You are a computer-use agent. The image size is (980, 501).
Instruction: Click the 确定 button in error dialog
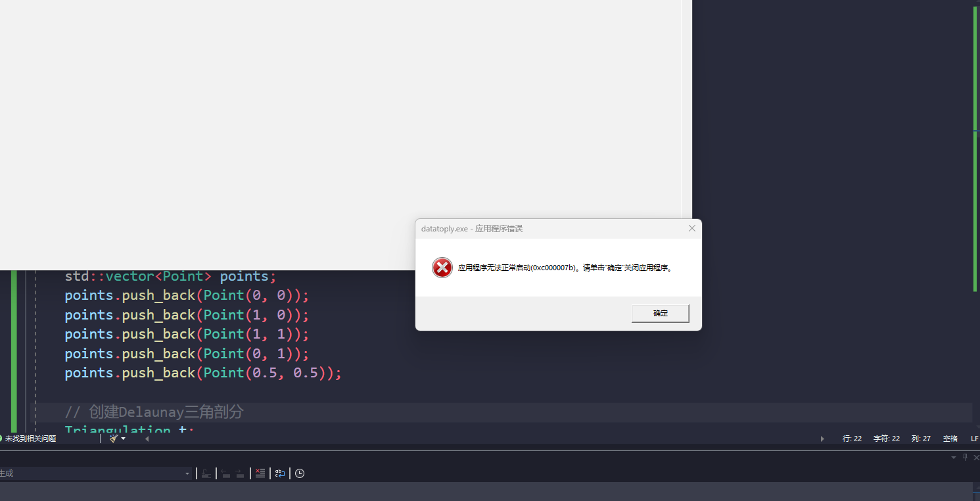tap(660, 313)
